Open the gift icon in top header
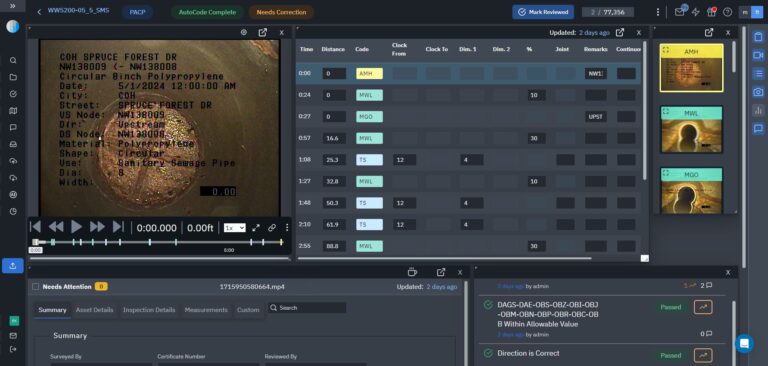 [x=712, y=12]
